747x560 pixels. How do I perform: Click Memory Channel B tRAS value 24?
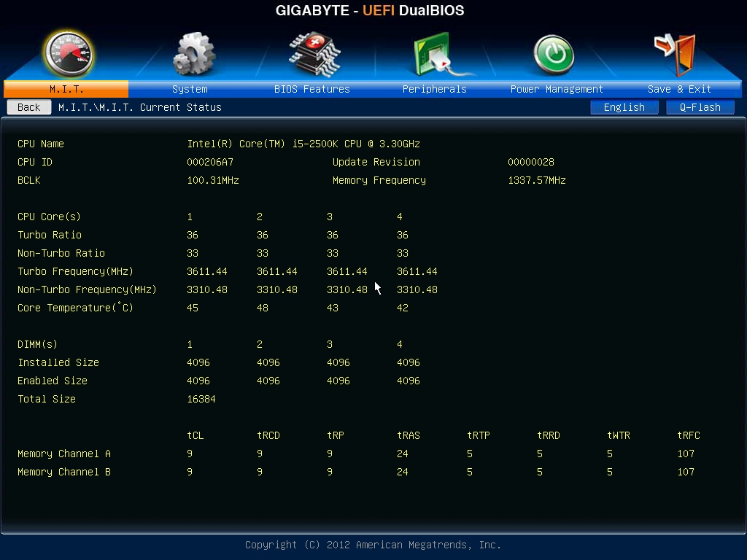point(403,472)
